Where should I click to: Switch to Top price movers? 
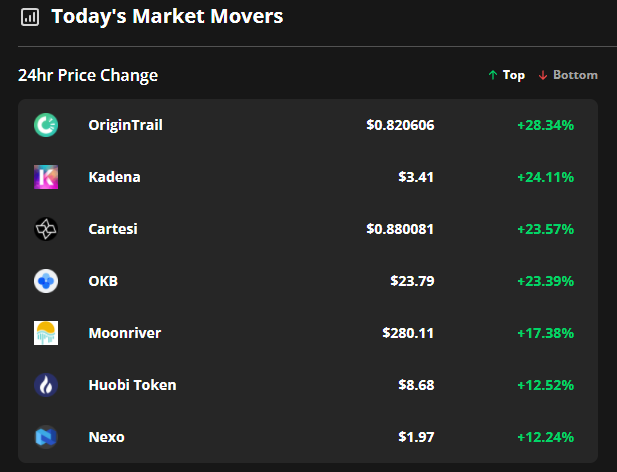click(506, 75)
